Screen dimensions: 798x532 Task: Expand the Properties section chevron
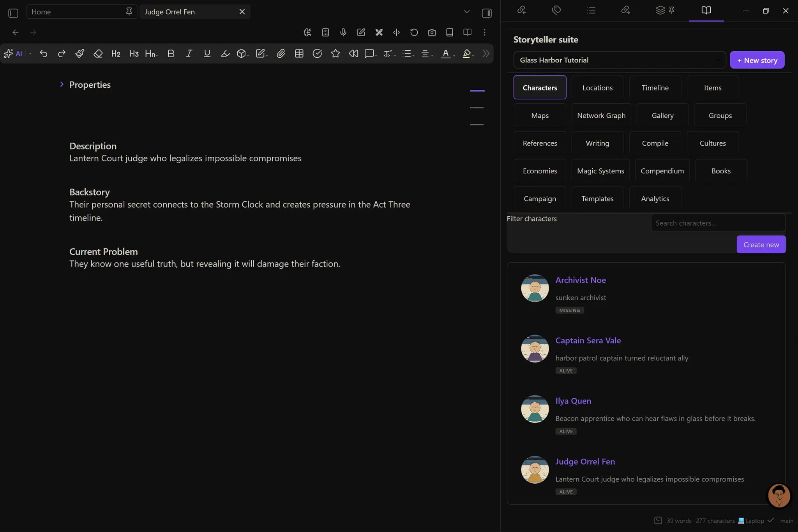pyautogui.click(x=62, y=84)
